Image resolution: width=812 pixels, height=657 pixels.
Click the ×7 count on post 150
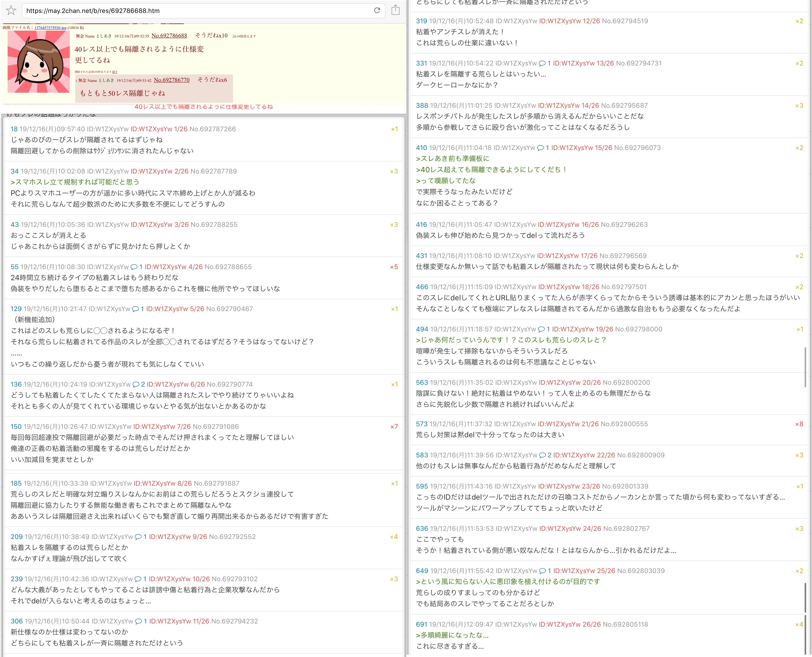click(394, 426)
